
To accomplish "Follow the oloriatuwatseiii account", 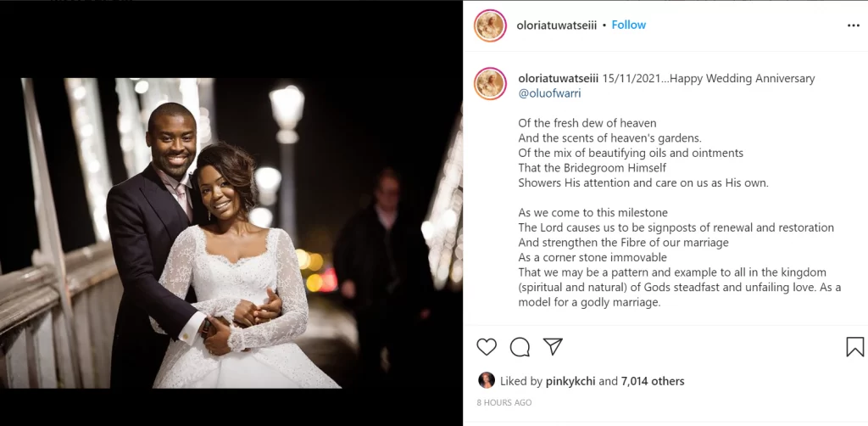I will click(x=629, y=25).
